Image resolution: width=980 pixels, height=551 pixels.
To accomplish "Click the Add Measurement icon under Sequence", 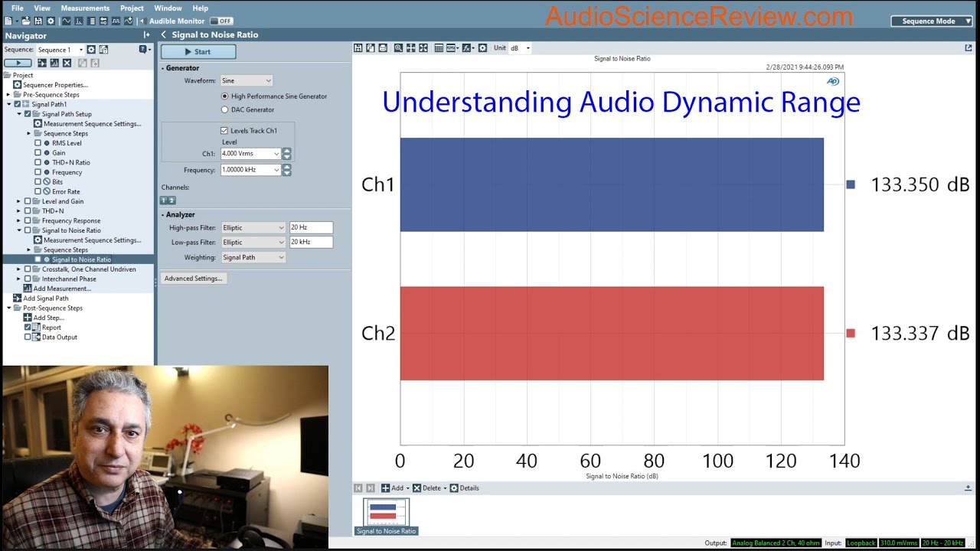I will tap(54, 63).
